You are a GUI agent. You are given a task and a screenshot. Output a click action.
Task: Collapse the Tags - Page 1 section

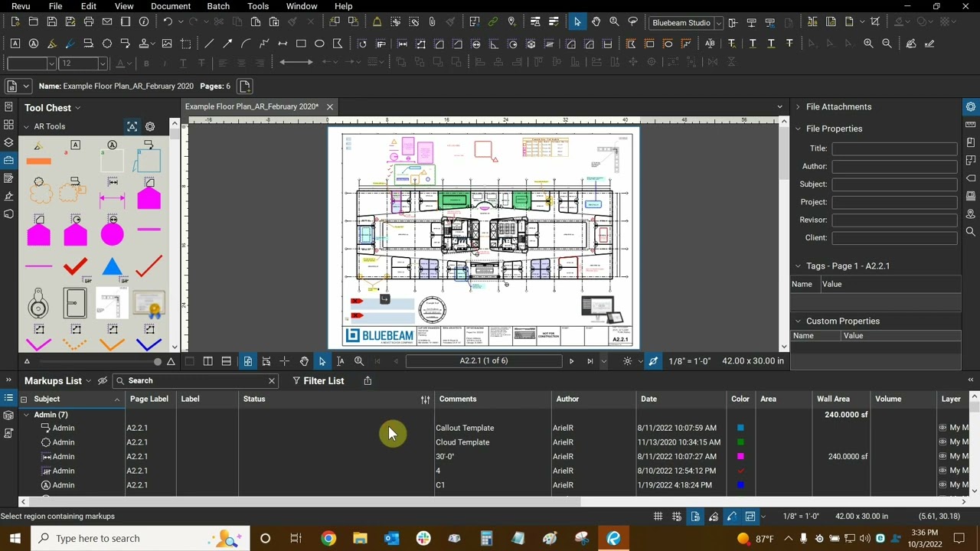tap(798, 266)
